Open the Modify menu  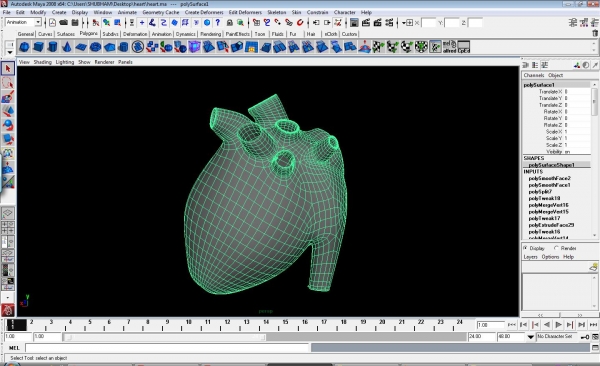pos(38,12)
